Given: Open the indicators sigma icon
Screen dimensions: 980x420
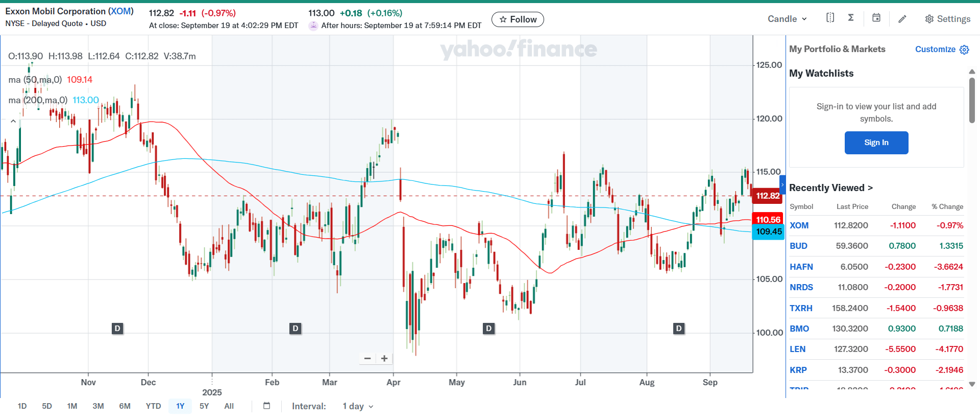Looking at the screenshot, I should (851, 18).
